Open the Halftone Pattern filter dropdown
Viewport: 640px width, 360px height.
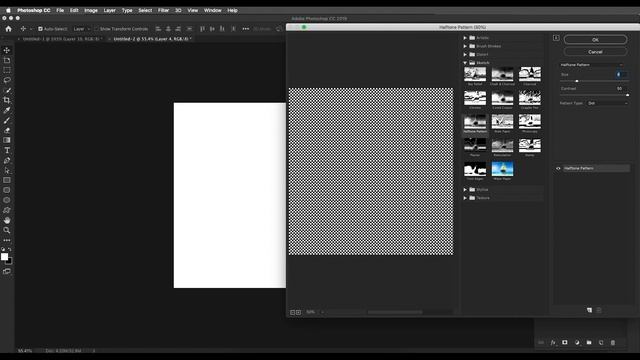[x=591, y=65]
